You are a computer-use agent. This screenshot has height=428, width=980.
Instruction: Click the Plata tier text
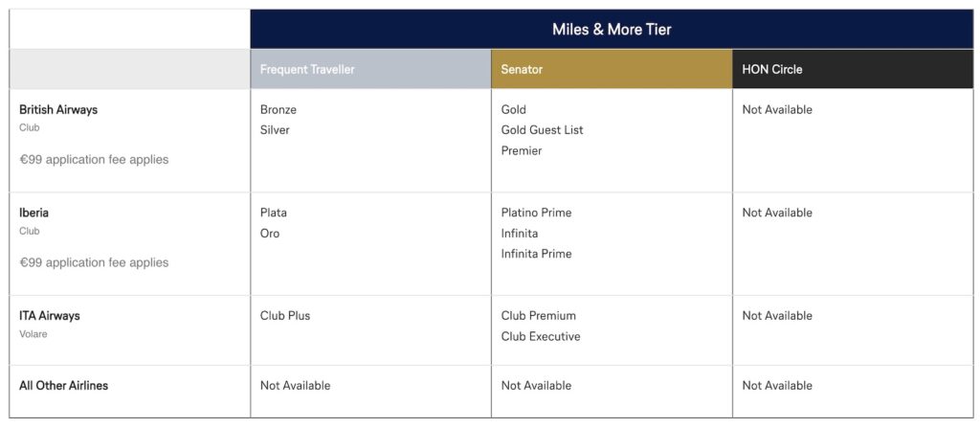(x=274, y=213)
